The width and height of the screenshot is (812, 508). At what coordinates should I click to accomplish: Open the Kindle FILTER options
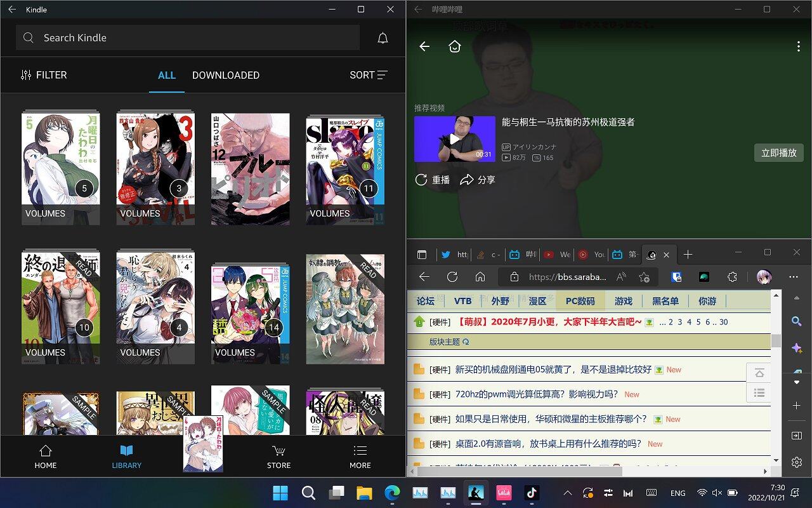tap(43, 75)
